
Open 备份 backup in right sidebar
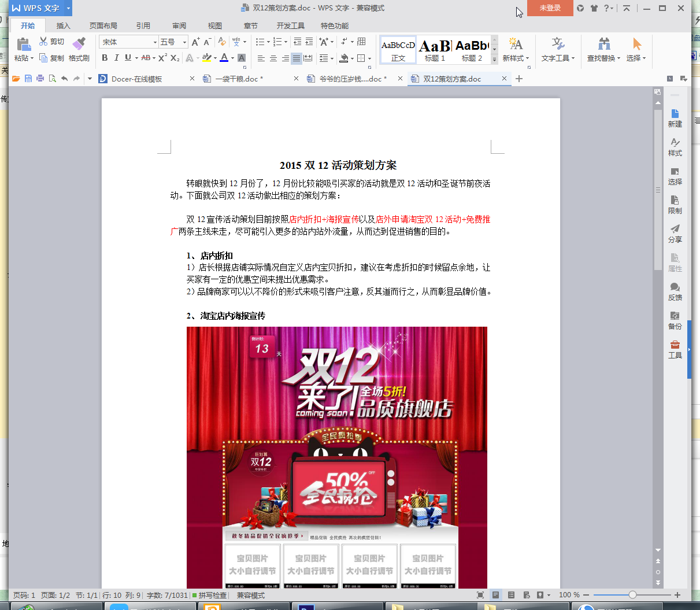675,321
